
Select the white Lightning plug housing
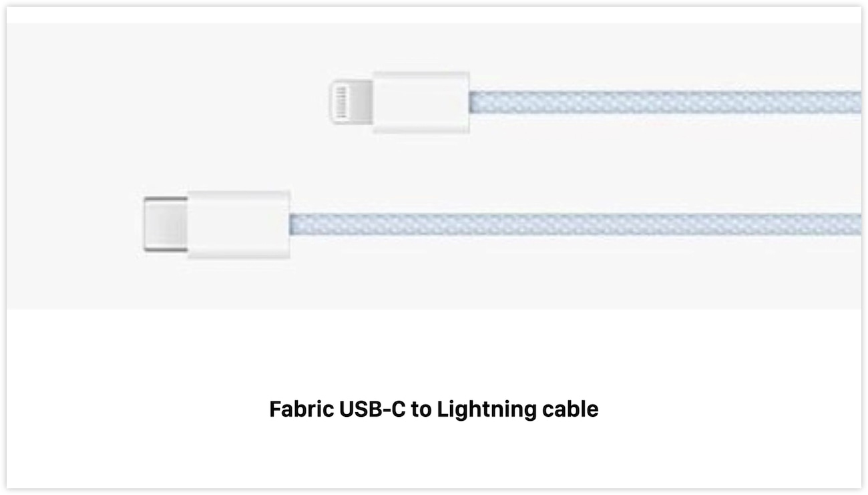tap(421, 102)
